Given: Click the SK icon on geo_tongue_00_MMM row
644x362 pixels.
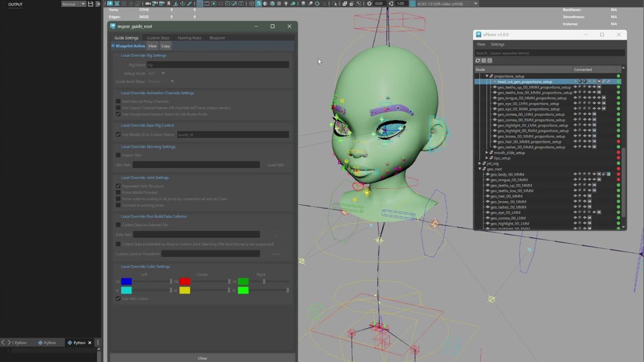Looking at the screenshot, I should pyautogui.click(x=599, y=180).
